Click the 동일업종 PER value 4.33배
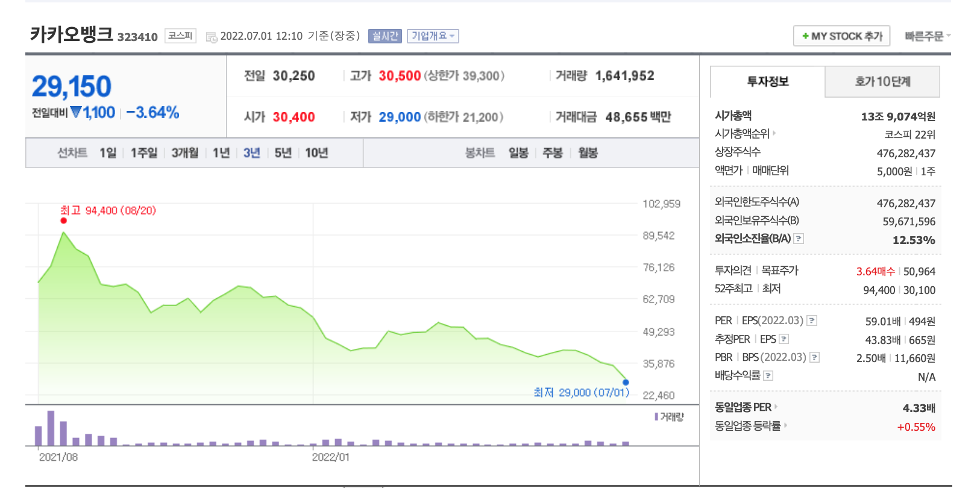Image resolution: width=980 pixels, height=488 pixels. 919,408
